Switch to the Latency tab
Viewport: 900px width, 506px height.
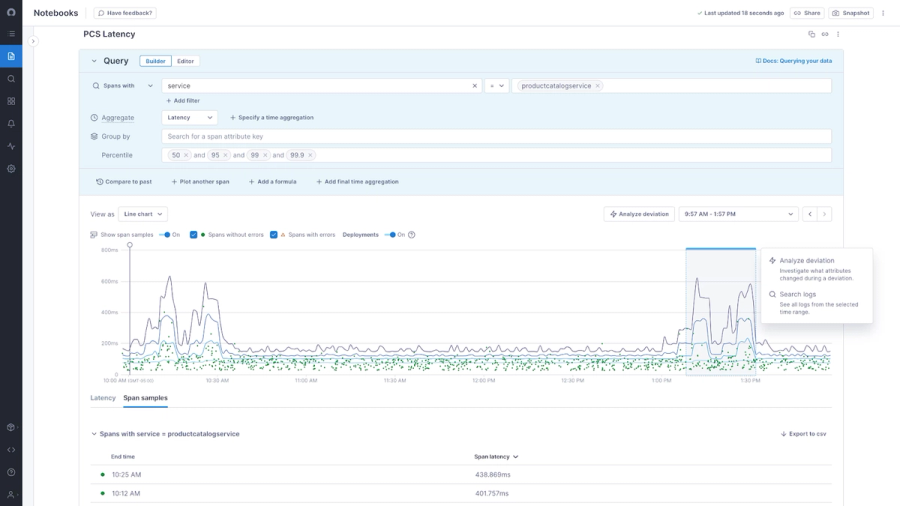(x=103, y=398)
